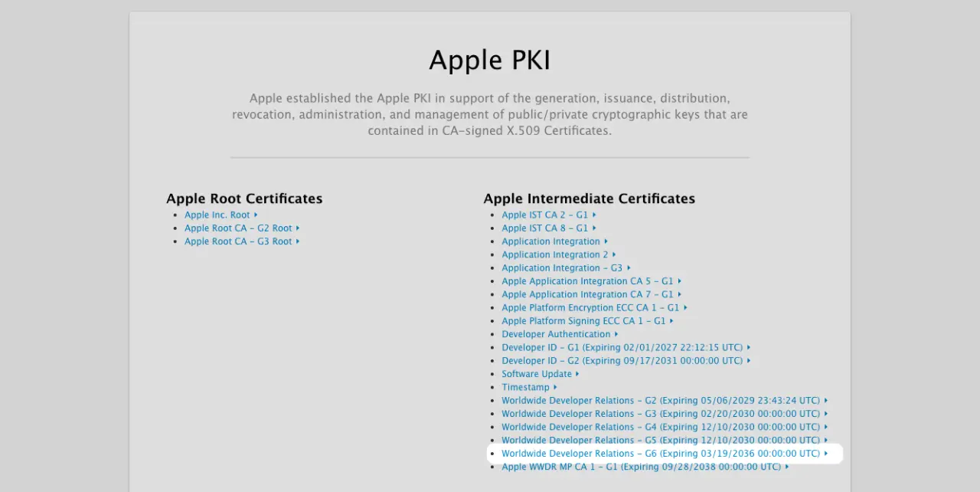Download Worldwide Developer Relations - G3 certificate

665,414
